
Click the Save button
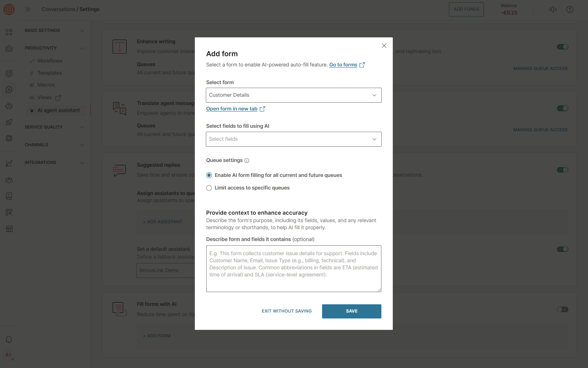(352, 311)
